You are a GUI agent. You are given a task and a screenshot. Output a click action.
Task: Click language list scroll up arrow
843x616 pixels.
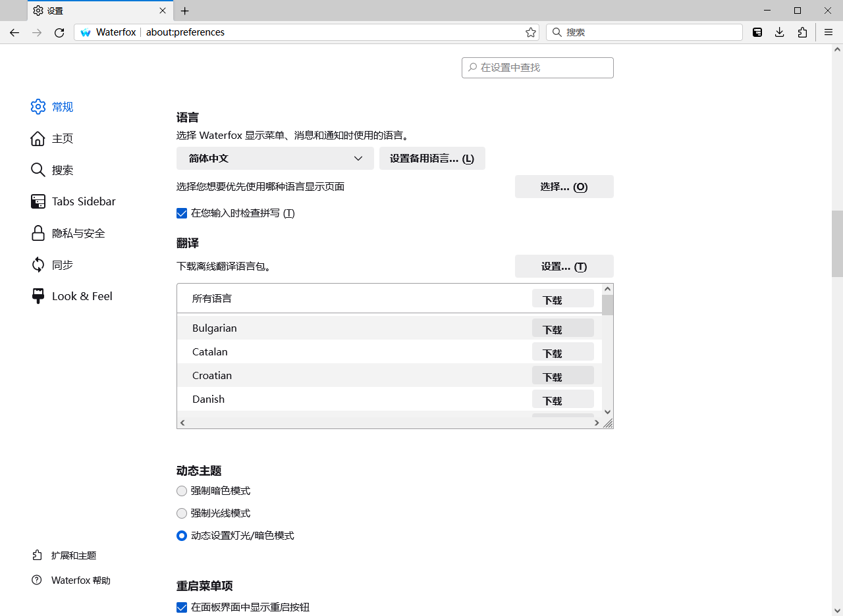[x=608, y=289]
